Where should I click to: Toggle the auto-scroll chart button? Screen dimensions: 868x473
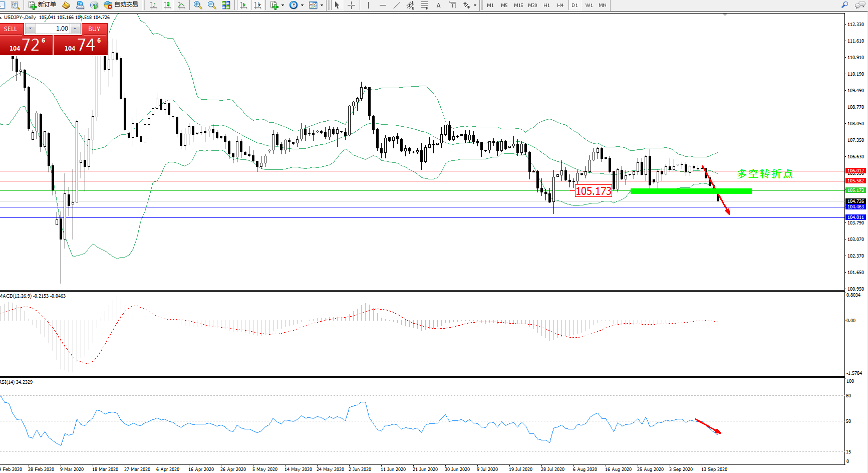point(243,5)
